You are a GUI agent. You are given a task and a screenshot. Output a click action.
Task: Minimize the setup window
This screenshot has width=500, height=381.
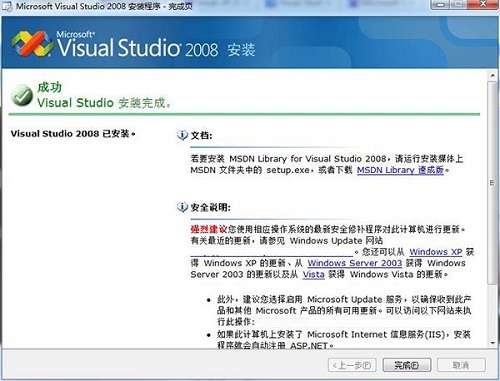(x=441, y=4)
